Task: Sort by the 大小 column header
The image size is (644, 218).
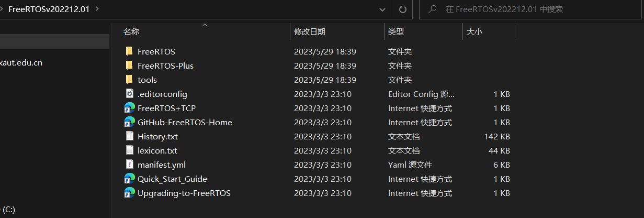Action: point(474,32)
